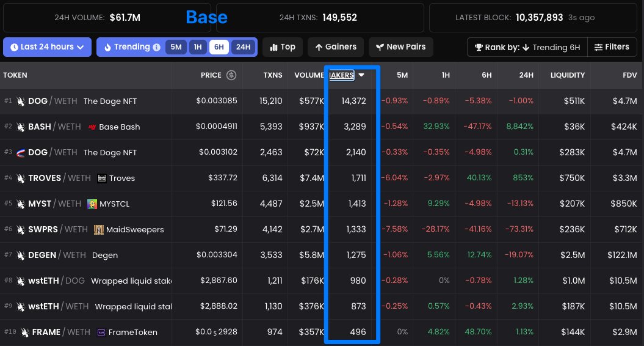The image size is (644, 346).
Task: Click the DEX icon in row #9 wstETH/WETH
Action: [21, 307]
